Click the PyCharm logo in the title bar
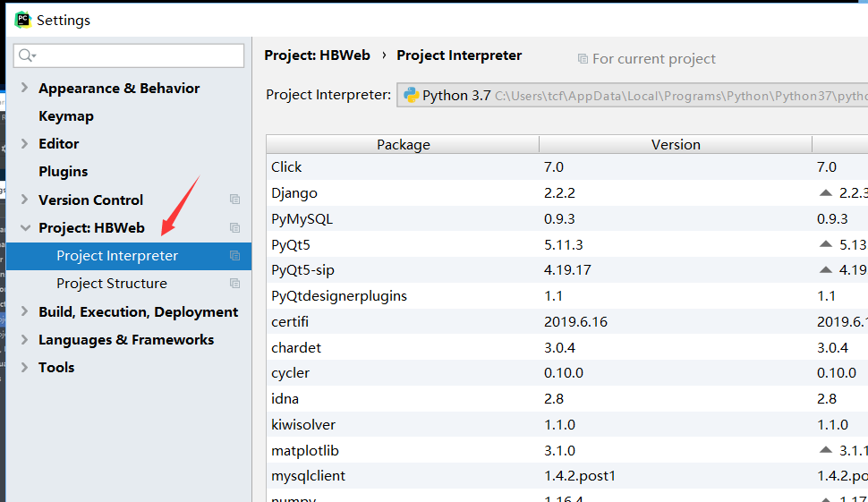The image size is (868, 502). [x=22, y=20]
